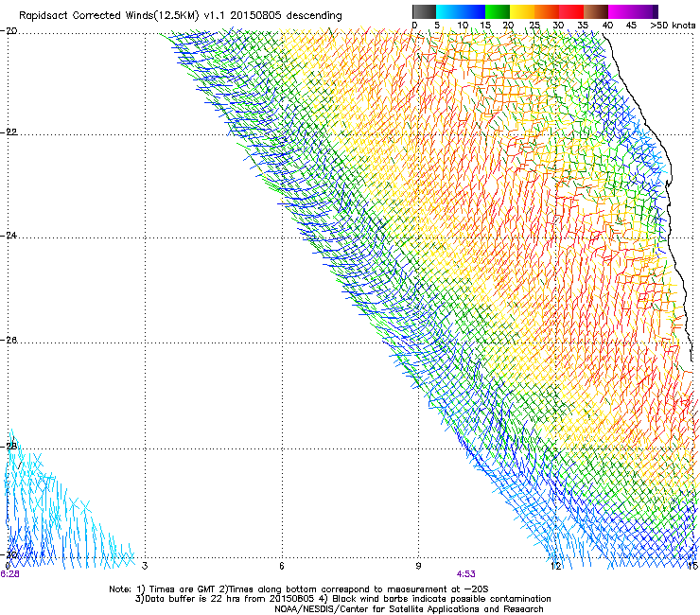Click the '9' longitude axis label
Image resolution: width=700 pixels, height=615 pixels.
pos(418,566)
